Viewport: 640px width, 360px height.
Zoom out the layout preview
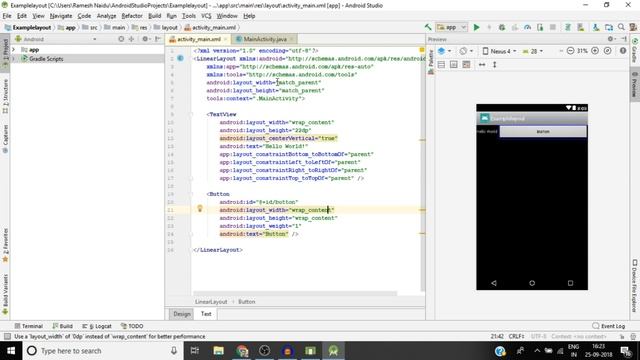point(570,51)
